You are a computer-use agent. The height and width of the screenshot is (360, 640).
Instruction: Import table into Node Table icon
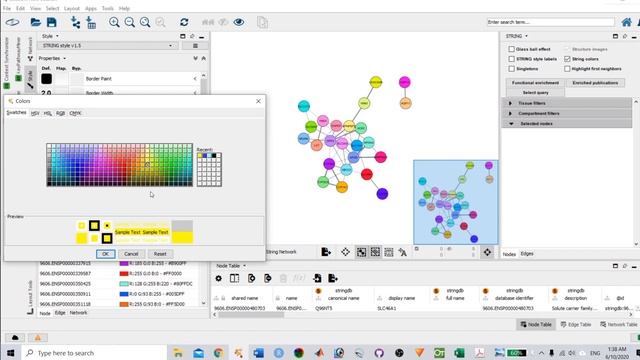point(317,278)
